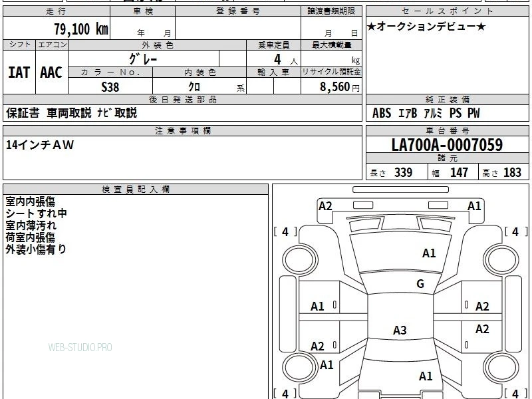
Task: Click the exterior color value グレー
Action: click(x=143, y=59)
